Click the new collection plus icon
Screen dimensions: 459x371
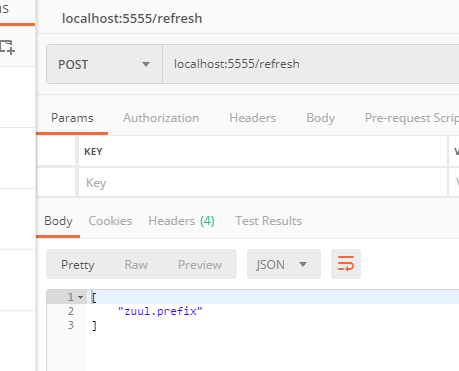tap(7, 47)
